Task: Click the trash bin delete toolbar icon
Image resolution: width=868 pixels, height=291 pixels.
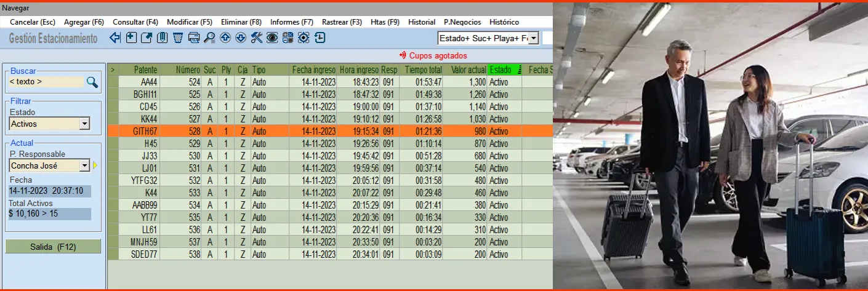Action: (178, 38)
